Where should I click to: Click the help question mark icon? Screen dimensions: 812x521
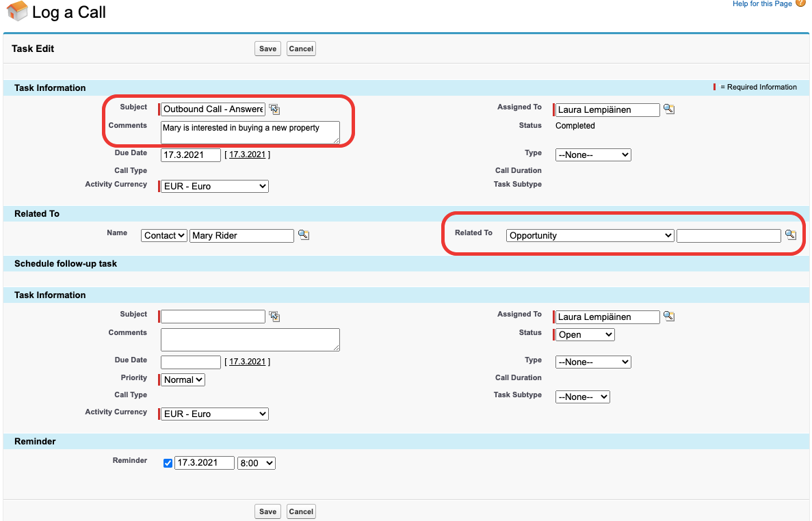coord(800,3)
